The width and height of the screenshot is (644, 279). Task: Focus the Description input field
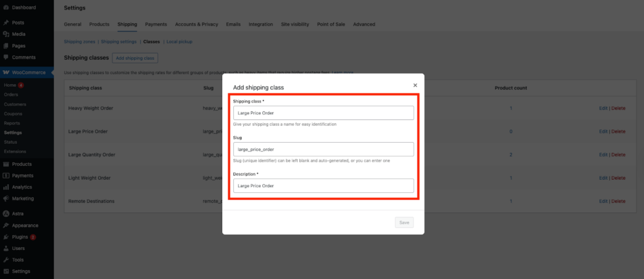[323, 185]
